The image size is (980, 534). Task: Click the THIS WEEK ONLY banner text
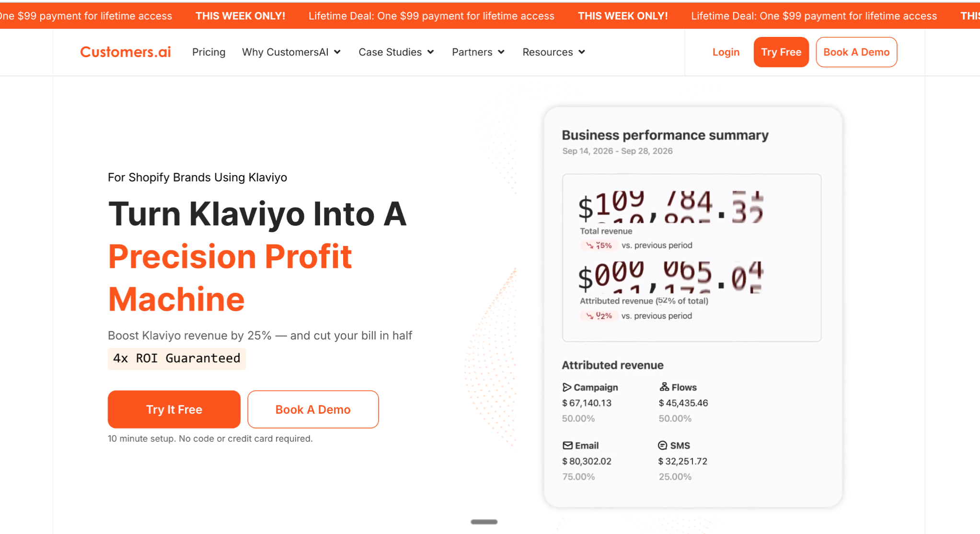click(241, 16)
